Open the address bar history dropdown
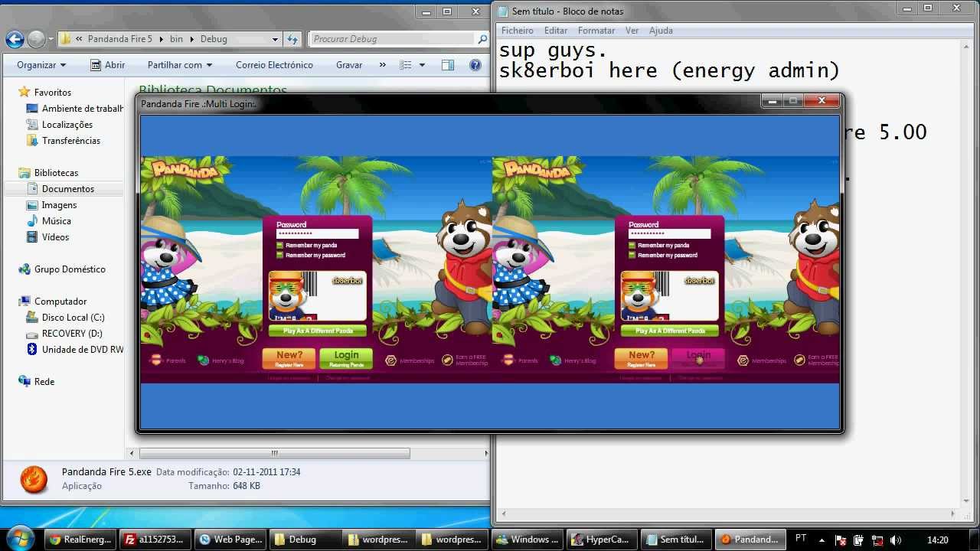The width and height of the screenshot is (980, 551). tap(275, 39)
